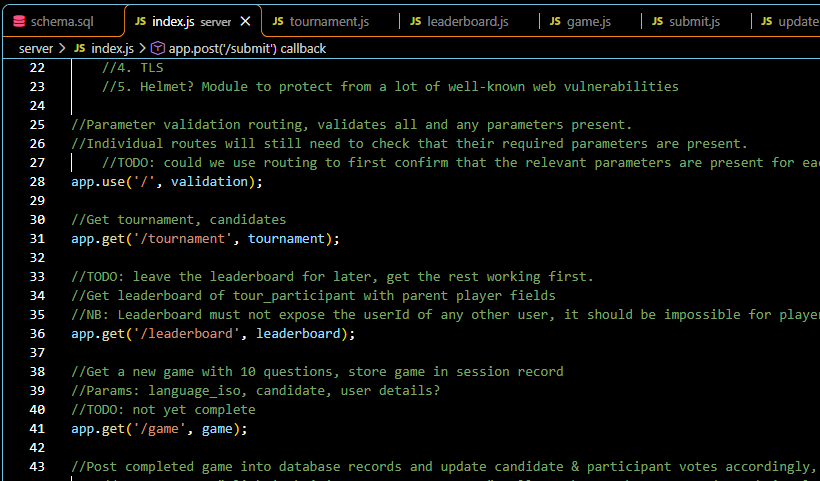Click 'game' identifier on line 41
This screenshot has width=820, height=481.
(x=217, y=429)
